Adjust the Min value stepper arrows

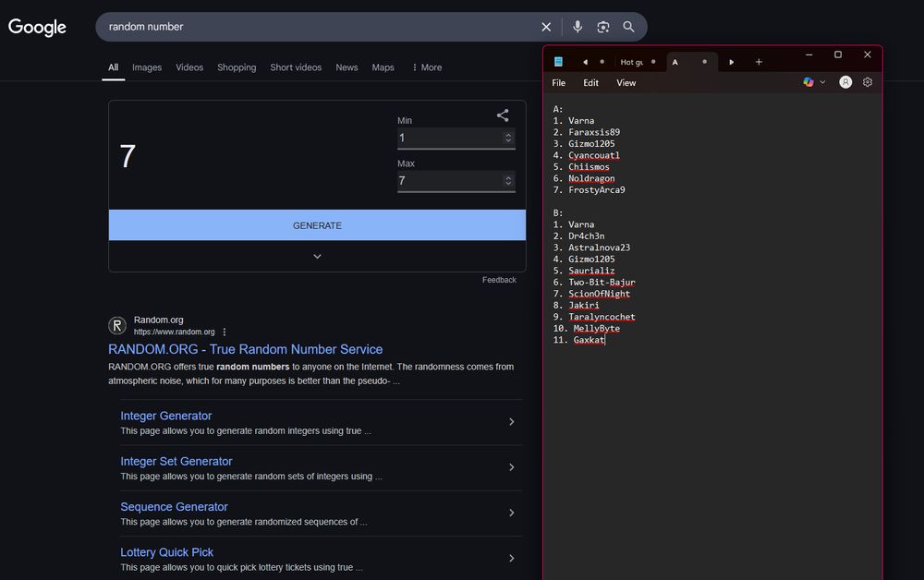508,138
